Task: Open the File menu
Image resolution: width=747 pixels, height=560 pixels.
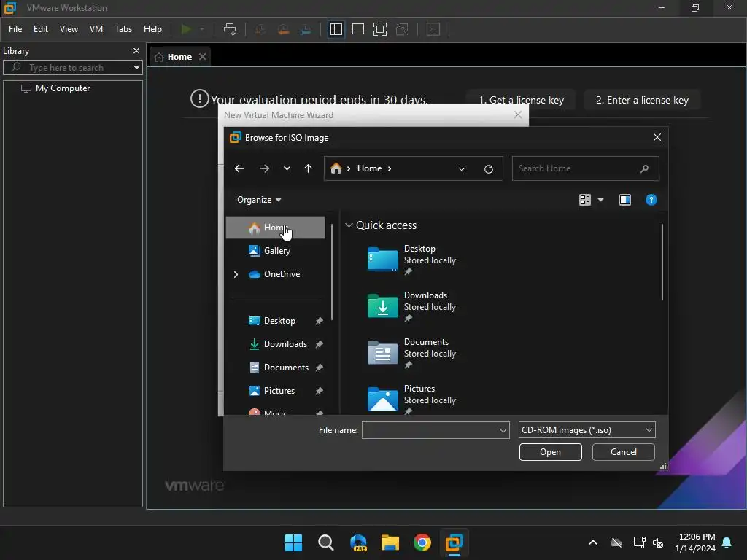Action: pyautogui.click(x=15, y=29)
